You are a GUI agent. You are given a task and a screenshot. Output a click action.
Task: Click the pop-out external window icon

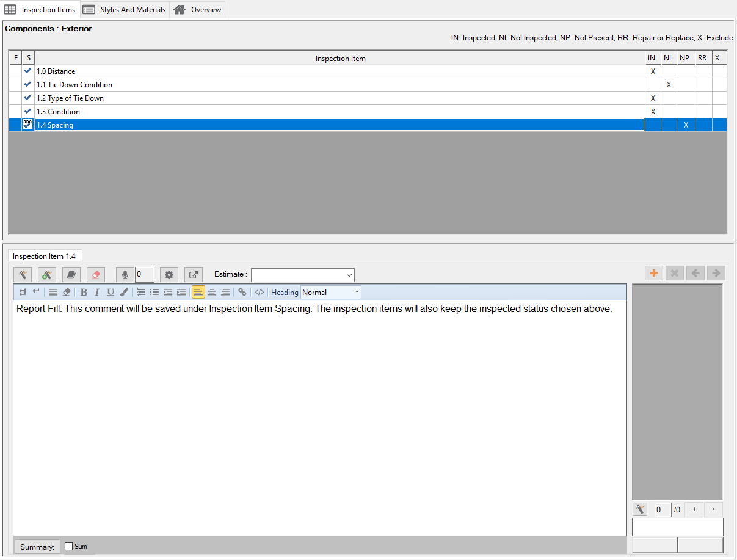click(x=194, y=275)
